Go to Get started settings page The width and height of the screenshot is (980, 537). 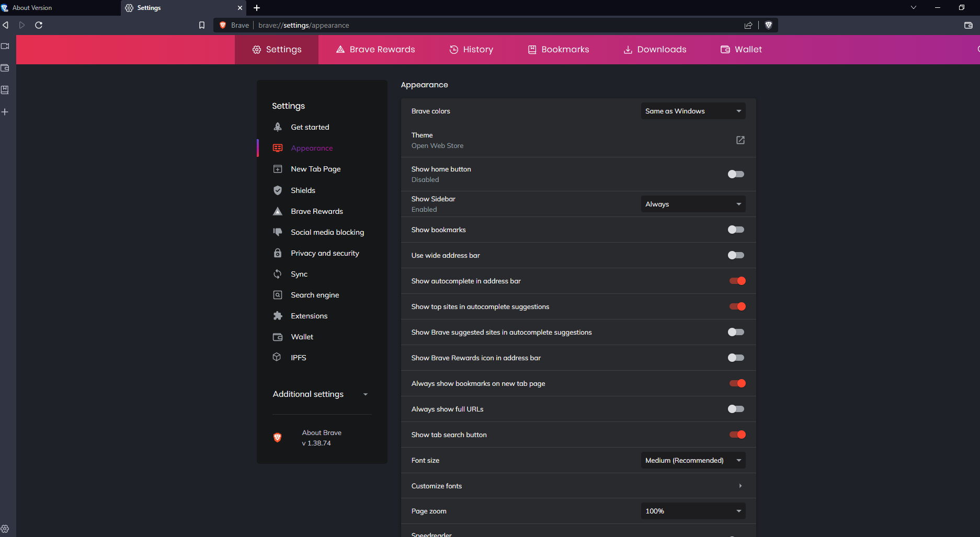tap(310, 127)
